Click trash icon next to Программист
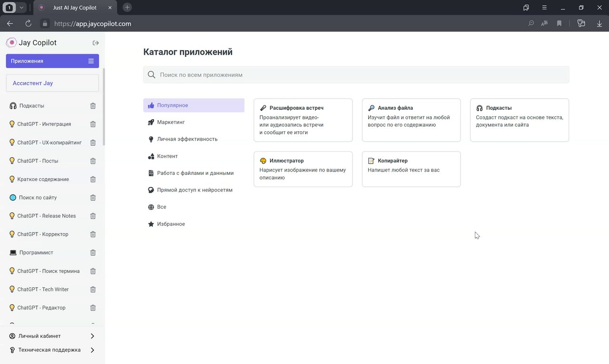Screen dimensions: 609x364 (93, 253)
